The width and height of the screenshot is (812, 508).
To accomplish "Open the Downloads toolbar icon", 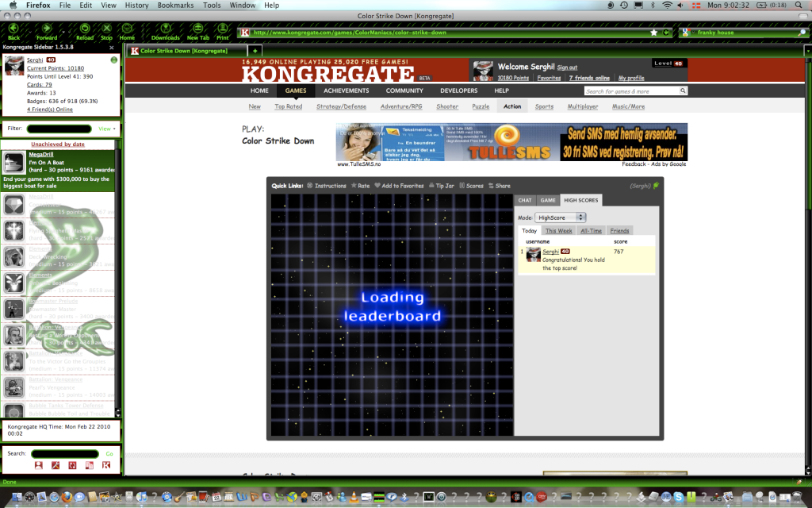I will 166,29.
